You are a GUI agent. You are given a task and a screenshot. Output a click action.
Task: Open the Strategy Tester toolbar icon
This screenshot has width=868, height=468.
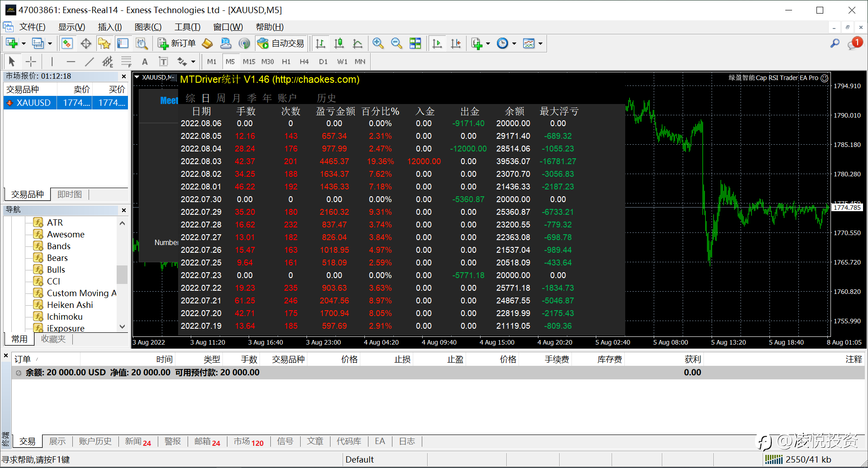(142, 43)
